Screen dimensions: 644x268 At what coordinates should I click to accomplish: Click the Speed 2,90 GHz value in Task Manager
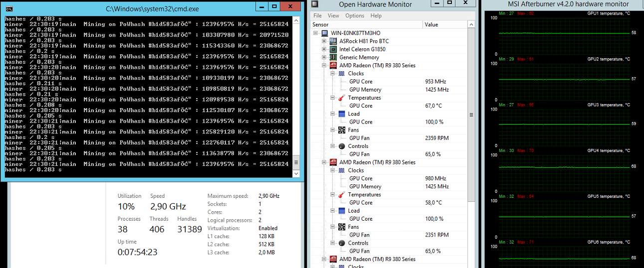pyautogui.click(x=168, y=206)
